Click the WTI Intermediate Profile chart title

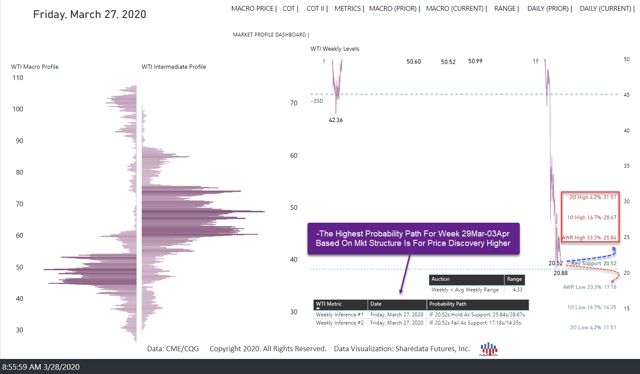174,67
